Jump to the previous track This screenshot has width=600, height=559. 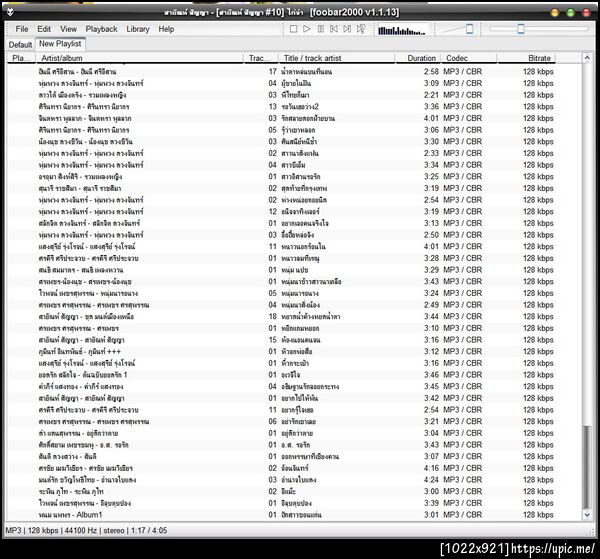[x=334, y=29]
